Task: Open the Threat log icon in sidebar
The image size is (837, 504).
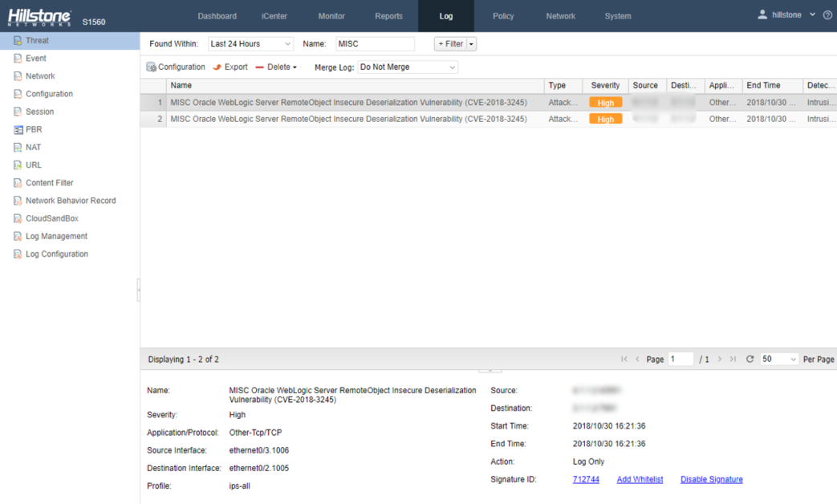Action: 18,41
